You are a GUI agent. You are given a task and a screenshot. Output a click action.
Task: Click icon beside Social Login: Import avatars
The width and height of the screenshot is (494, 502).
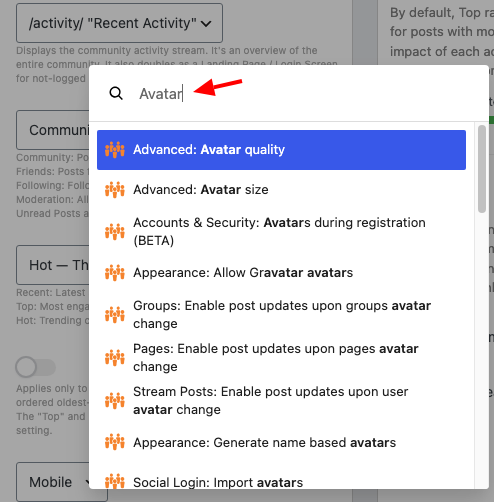tap(115, 481)
